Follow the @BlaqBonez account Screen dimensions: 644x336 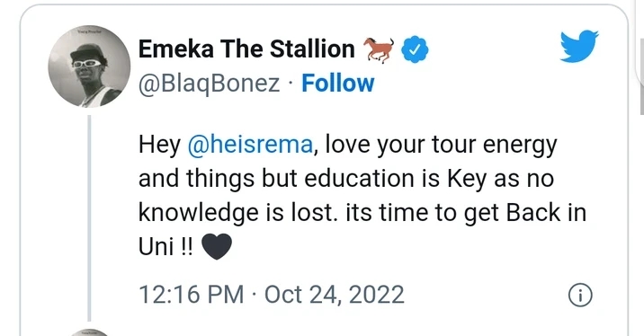(x=337, y=84)
